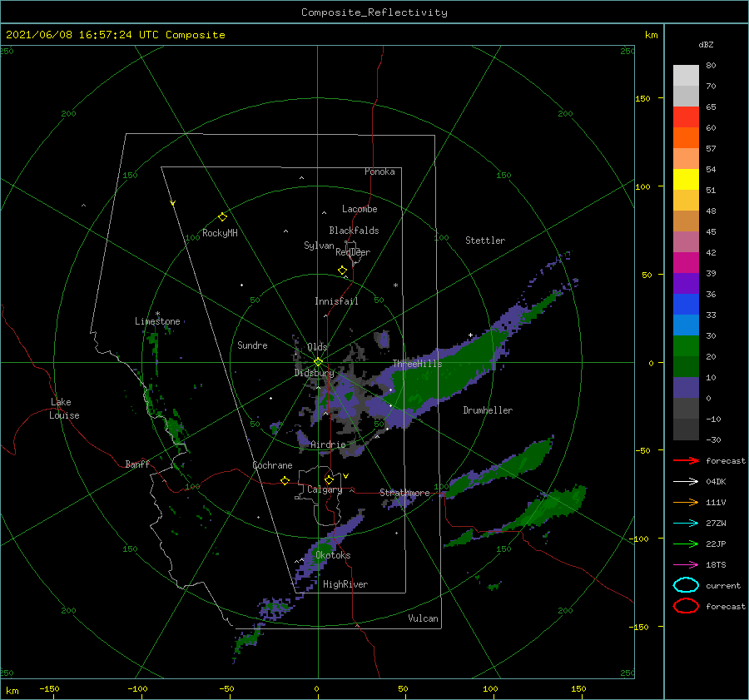This screenshot has width=749, height=700.
Task: Pick the bright green 20-30 dBZ swatch
Action: click(686, 346)
